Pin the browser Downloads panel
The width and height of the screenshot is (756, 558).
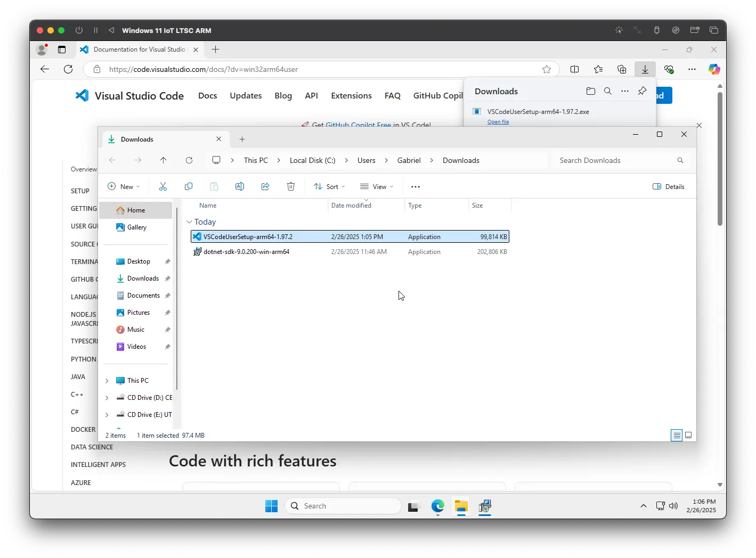point(642,91)
